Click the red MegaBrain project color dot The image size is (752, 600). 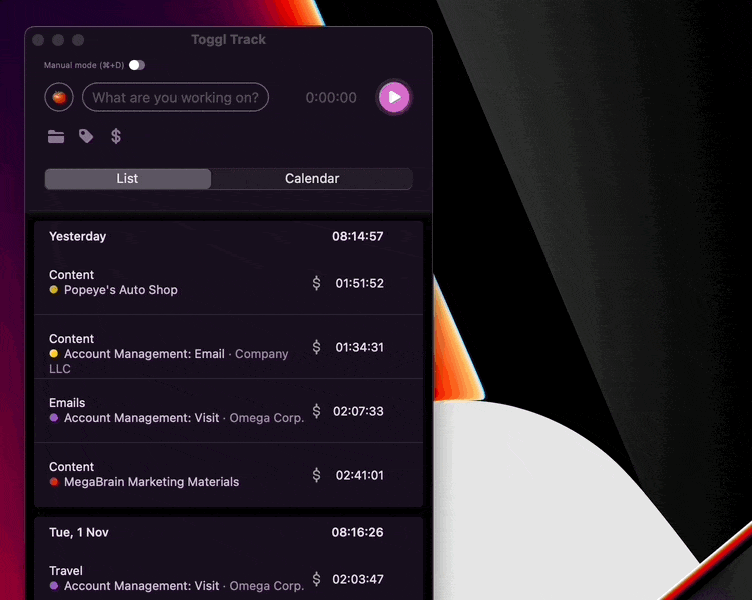point(54,482)
